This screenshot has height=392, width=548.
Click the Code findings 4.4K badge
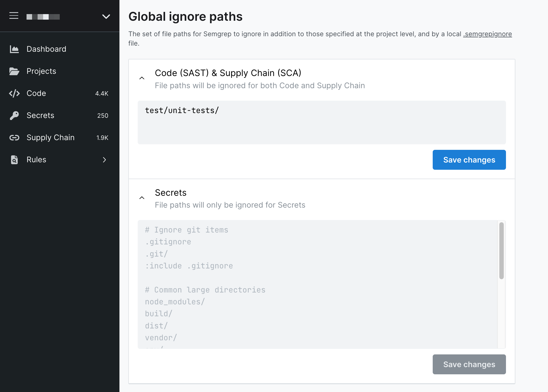tap(101, 93)
